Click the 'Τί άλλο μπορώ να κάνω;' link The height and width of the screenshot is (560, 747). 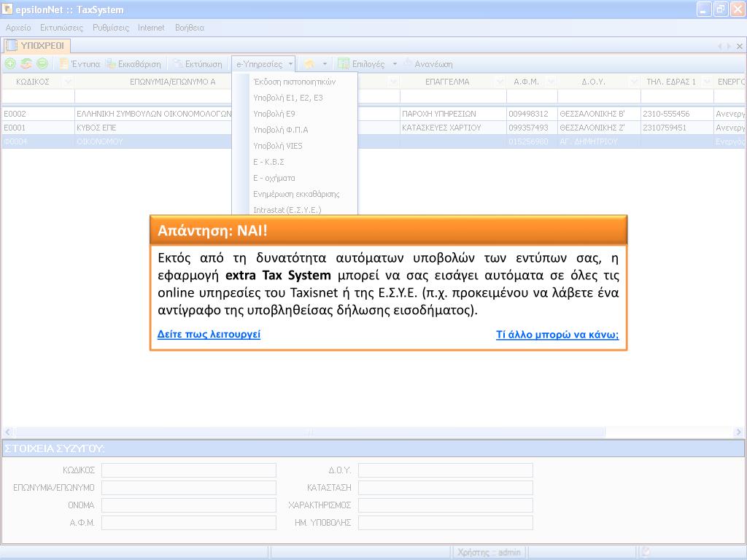557,335
